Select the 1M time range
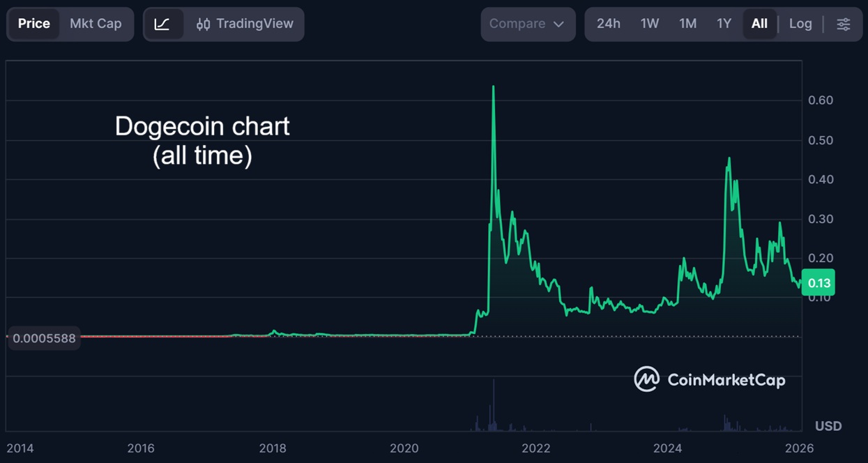This screenshot has height=463, width=868. [687, 23]
